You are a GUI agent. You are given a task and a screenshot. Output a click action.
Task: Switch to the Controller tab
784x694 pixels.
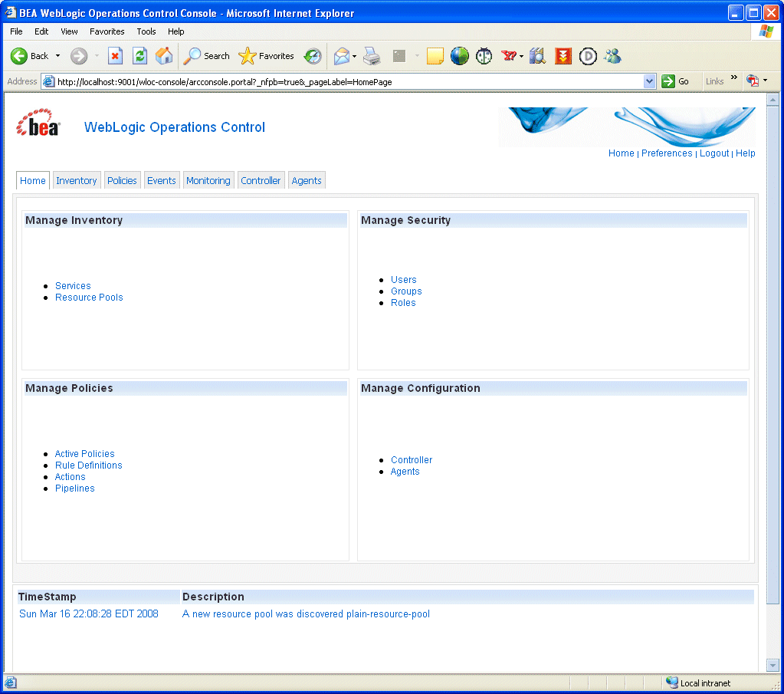tap(261, 181)
